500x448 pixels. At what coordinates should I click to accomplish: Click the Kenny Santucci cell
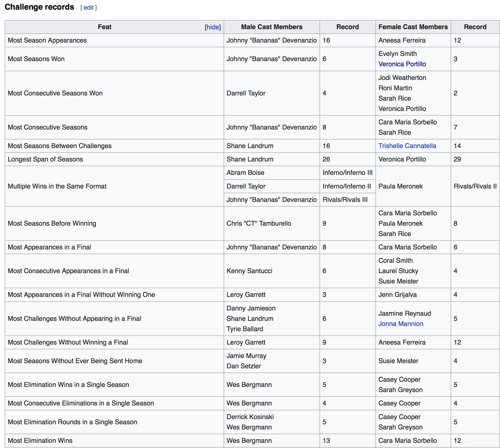point(271,271)
